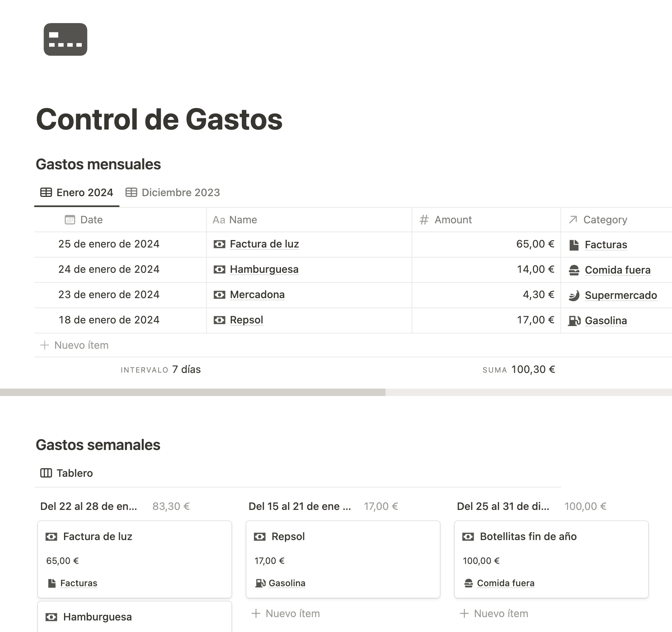Open the Category column header options
The height and width of the screenshot is (632, 672).
(605, 220)
